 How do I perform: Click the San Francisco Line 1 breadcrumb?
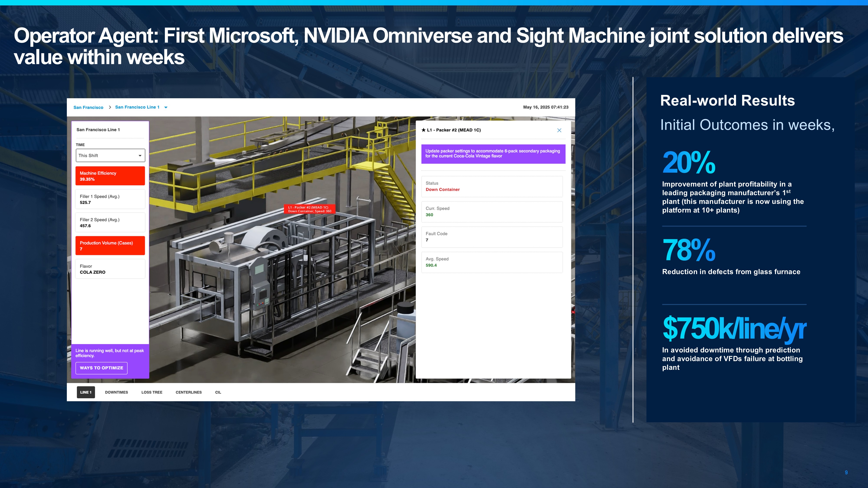pos(137,107)
